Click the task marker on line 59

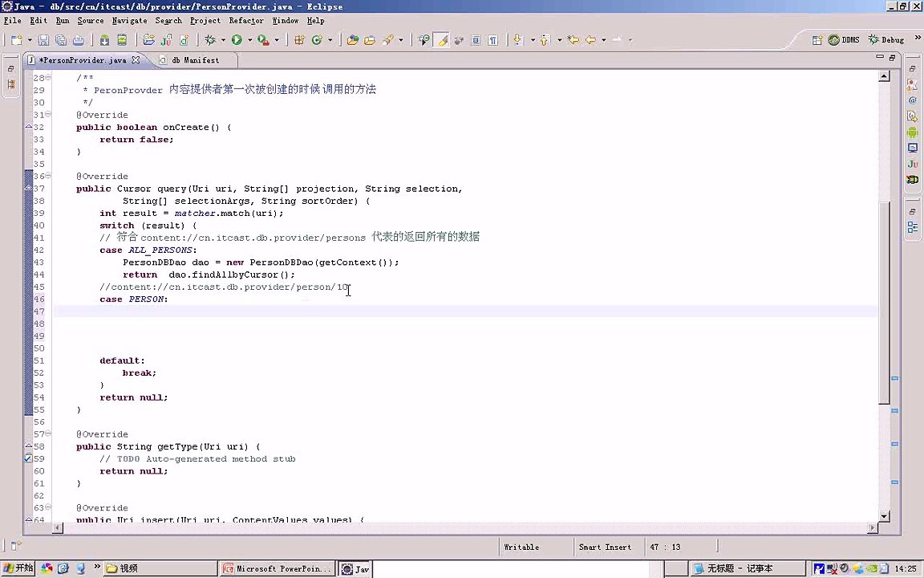[x=28, y=459]
